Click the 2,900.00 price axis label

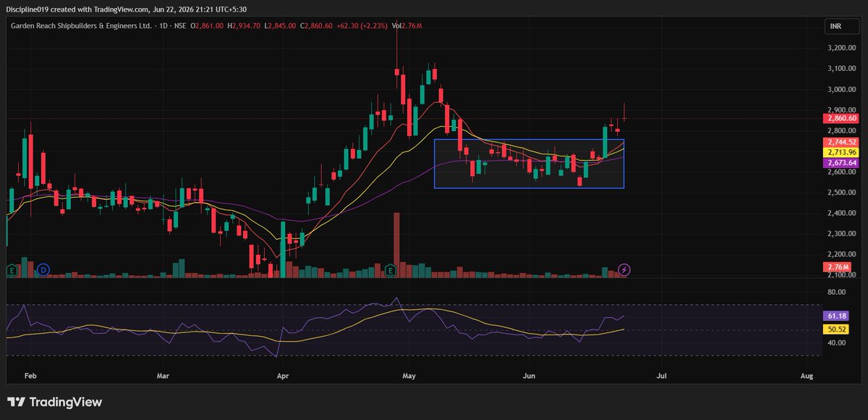pos(843,110)
